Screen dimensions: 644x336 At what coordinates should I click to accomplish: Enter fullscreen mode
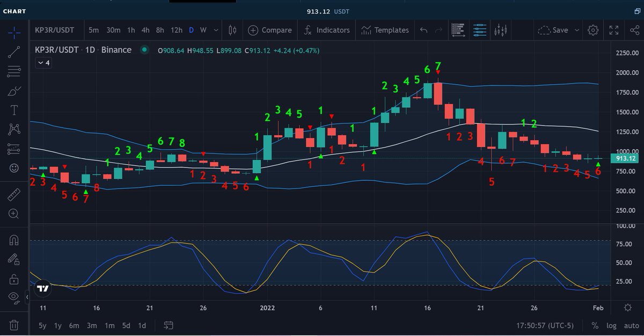coord(614,30)
